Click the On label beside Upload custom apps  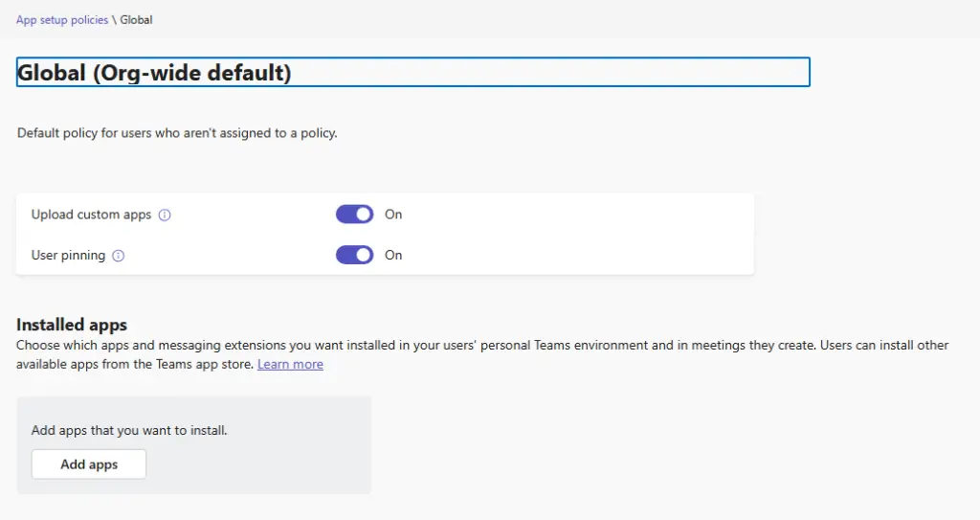click(x=393, y=215)
